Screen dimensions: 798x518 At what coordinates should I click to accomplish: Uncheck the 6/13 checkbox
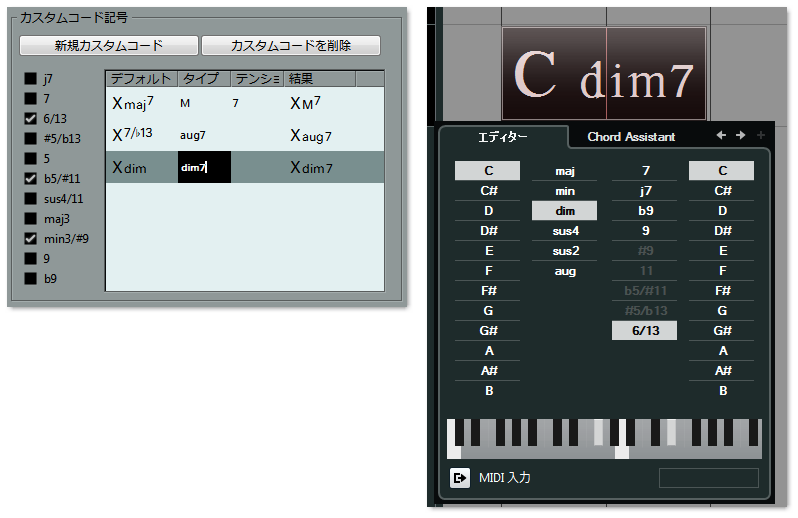pos(31,119)
